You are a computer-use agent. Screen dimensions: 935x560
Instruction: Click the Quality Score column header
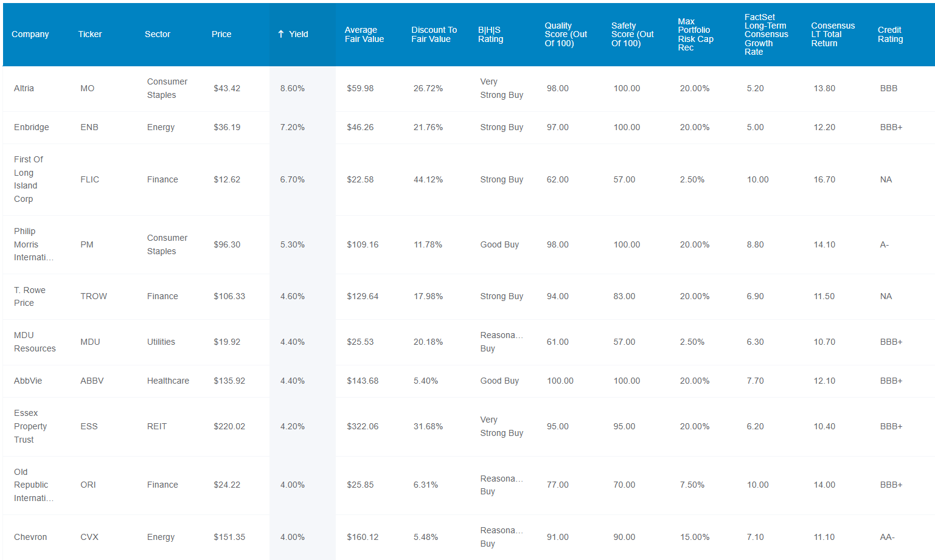pos(566,34)
